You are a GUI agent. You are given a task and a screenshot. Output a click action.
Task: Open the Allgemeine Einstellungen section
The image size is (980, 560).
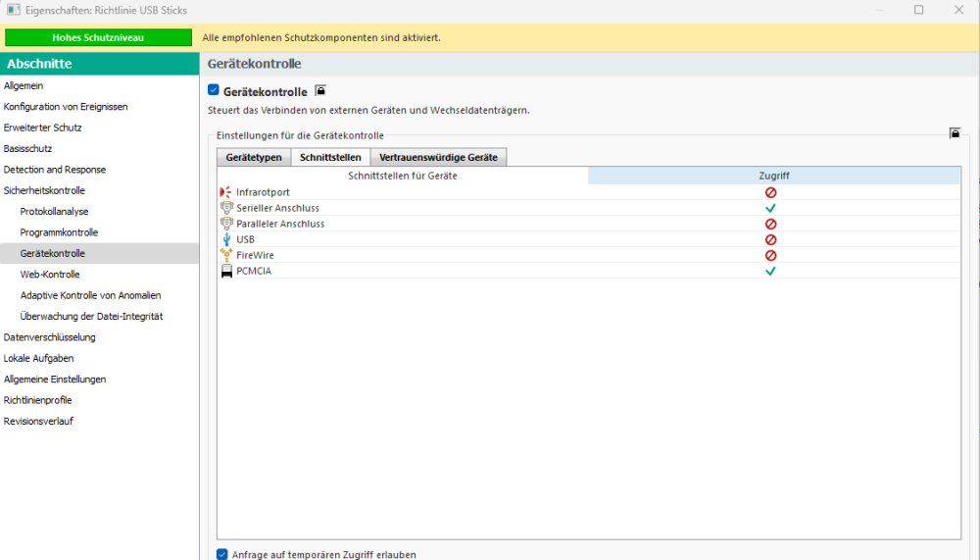tap(54, 380)
